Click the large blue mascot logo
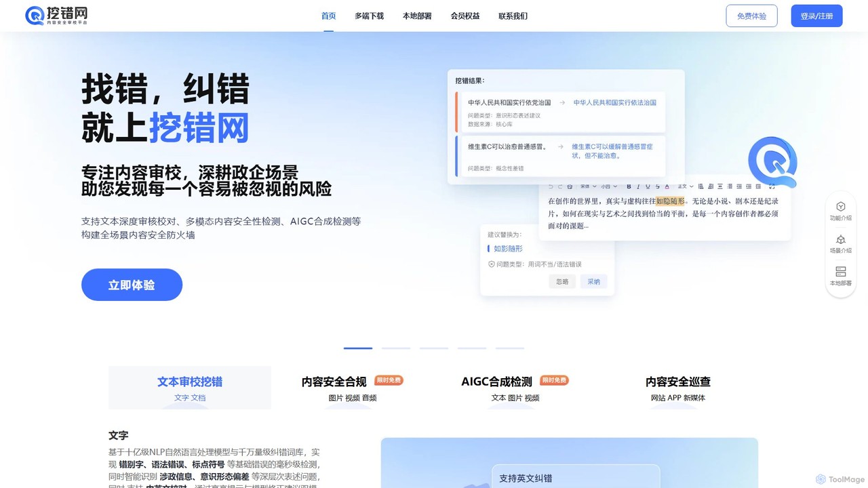 point(772,161)
